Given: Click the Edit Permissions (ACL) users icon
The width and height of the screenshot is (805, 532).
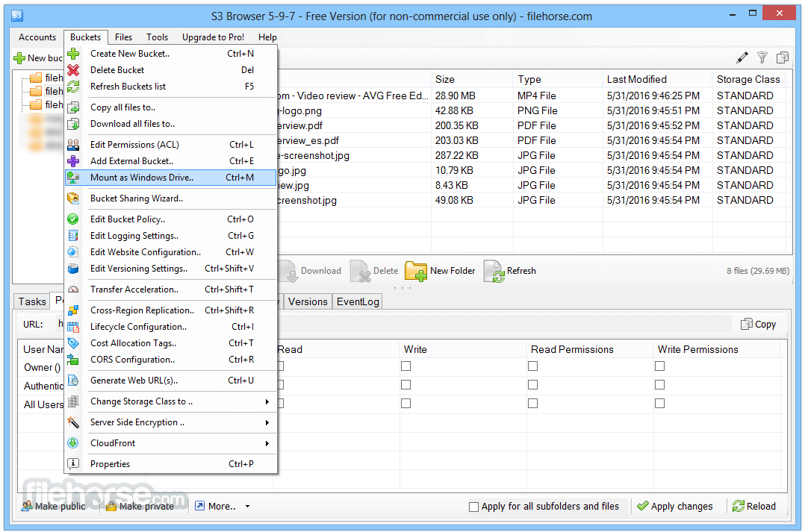Looking at the screenshot, I should pyautogui.click(x=73, y=145).
